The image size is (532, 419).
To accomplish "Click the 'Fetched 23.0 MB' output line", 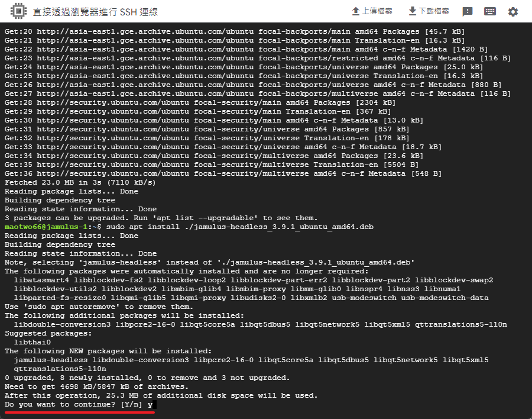I will (80, 182).
